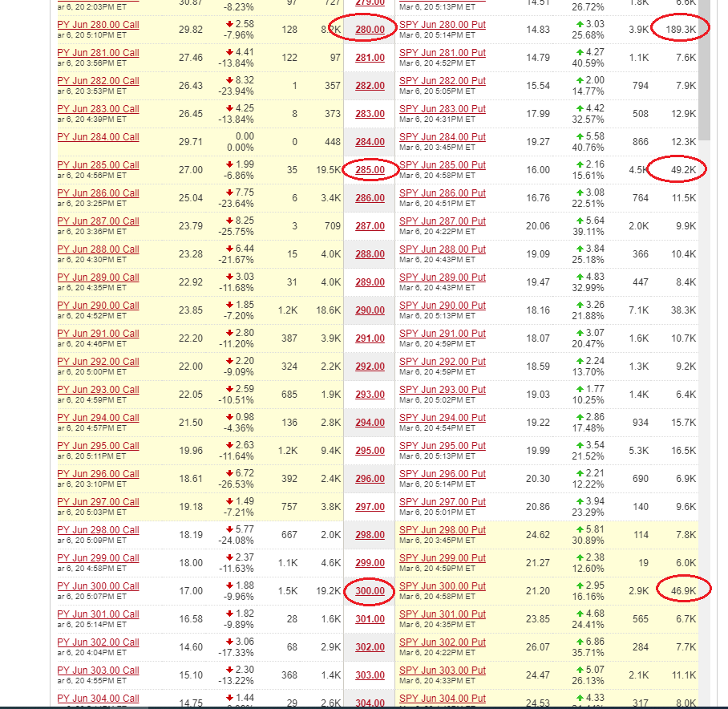Image resolution: width=728 pixels, height=709 pixels.
Task: Open the Jun 281.00 Call link
Action: [98, 52]
